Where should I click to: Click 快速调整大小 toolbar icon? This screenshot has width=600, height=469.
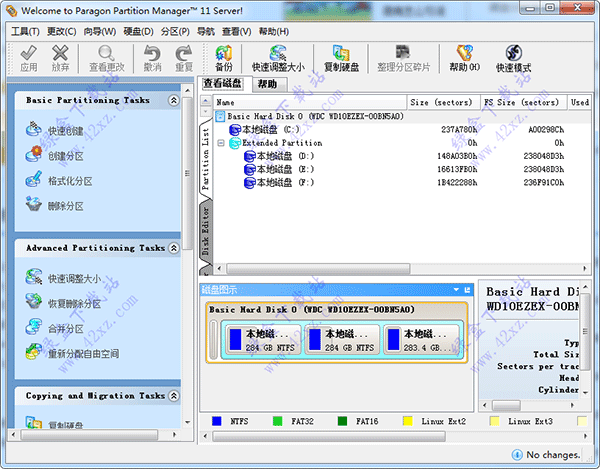[x=278, y=53]
